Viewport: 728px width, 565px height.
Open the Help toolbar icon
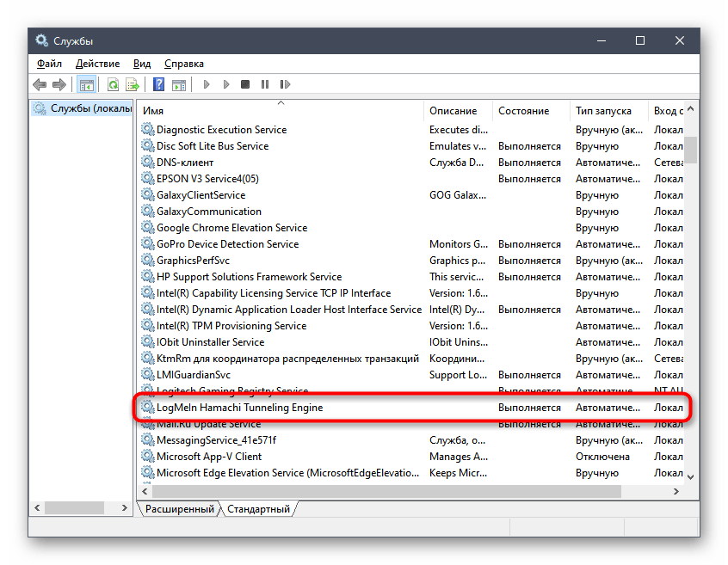pyautogui.click(x=159, y=84)
